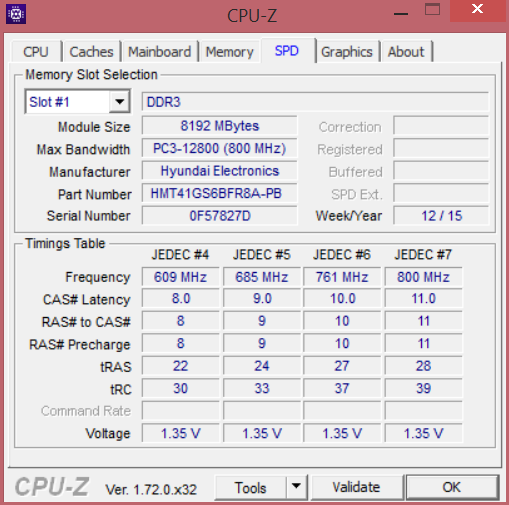The width and height of the screenshot is (509, 505).
Task: Switch to the Memory tab
Action: [x=229, y=52]
